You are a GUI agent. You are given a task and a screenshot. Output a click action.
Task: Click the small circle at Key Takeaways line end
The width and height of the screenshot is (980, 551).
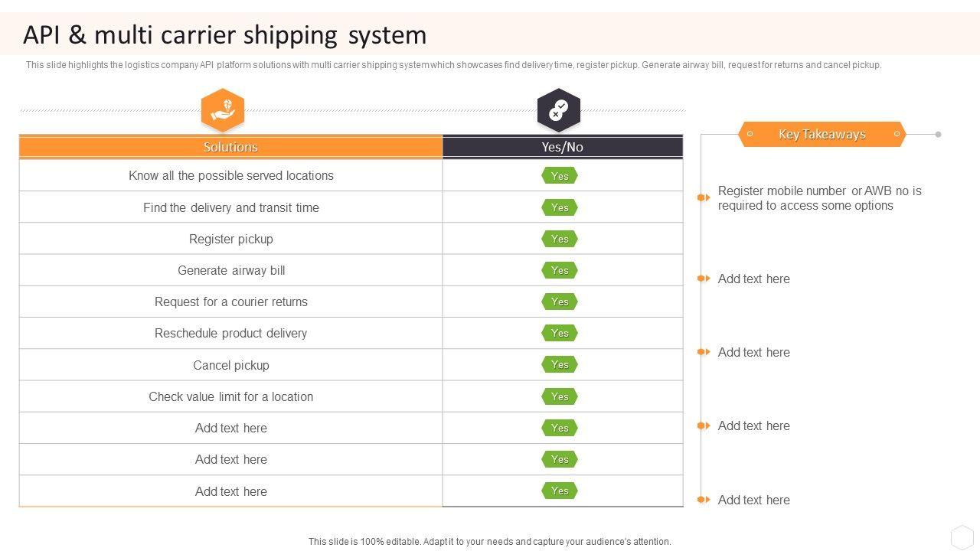coord(938,134)
